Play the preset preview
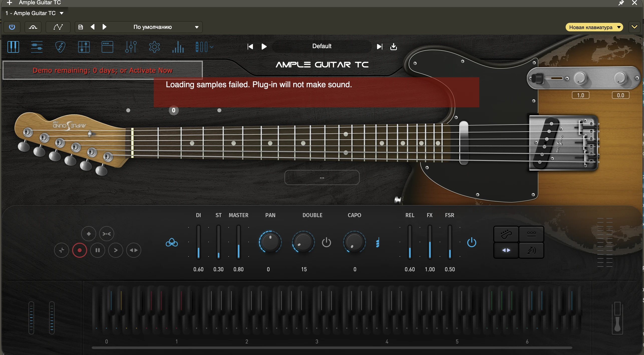The height and width of the screenshot is (355, 644). (264, 47)
